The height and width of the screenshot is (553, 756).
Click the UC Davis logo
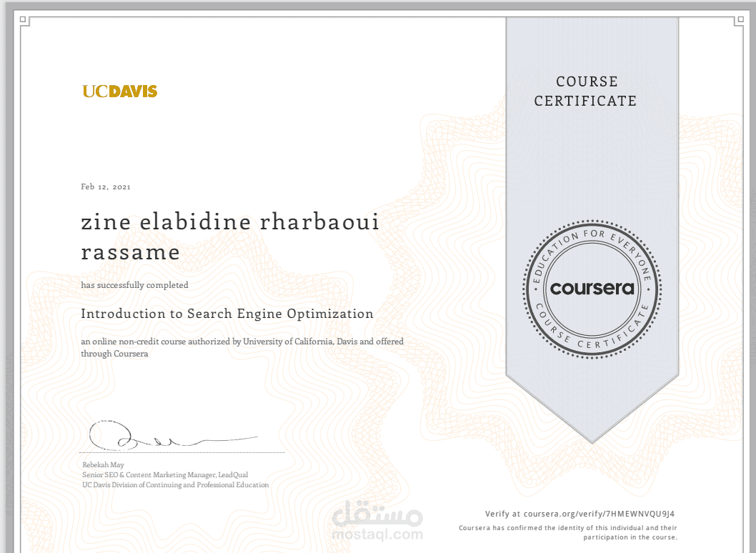[119, 91]
